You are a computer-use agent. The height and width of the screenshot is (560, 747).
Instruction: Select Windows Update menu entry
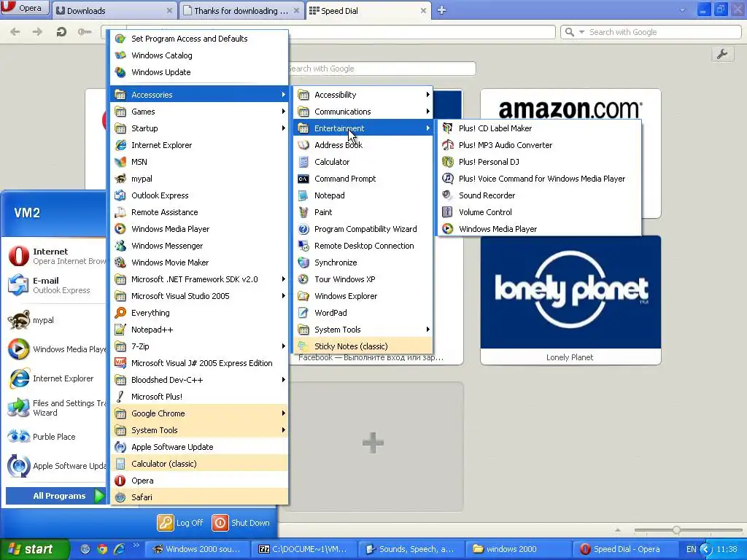[199, 72]
